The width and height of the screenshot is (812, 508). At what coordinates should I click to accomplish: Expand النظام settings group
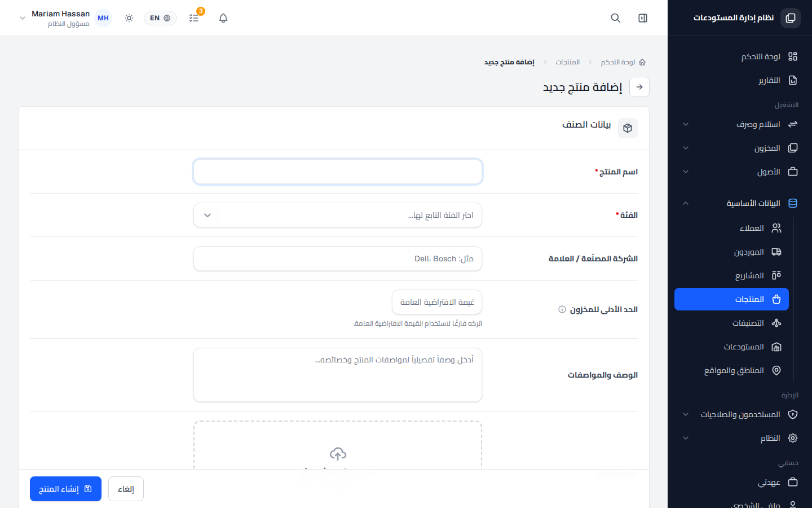pyautogui.click(x=740, y=438)
